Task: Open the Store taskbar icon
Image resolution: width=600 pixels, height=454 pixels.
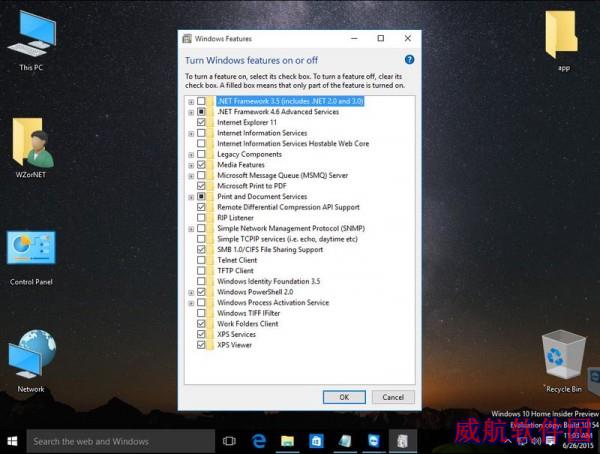Action: tap(316, 441)
